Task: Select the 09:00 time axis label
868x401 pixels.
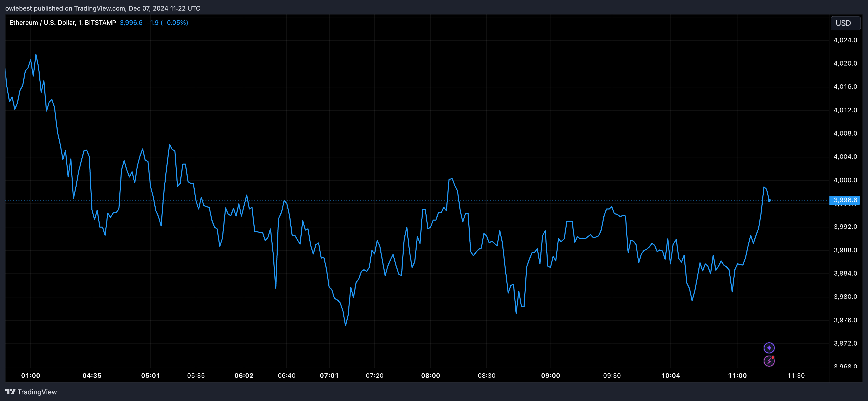Action: [x=550, y=375]
